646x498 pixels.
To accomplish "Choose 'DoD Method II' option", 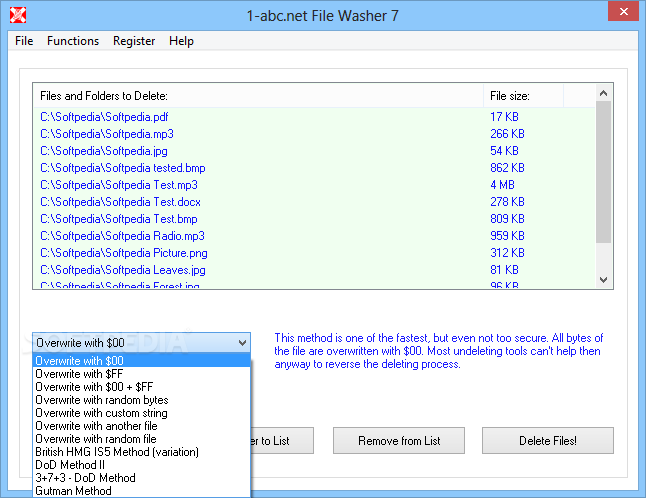I will [141, 465].
